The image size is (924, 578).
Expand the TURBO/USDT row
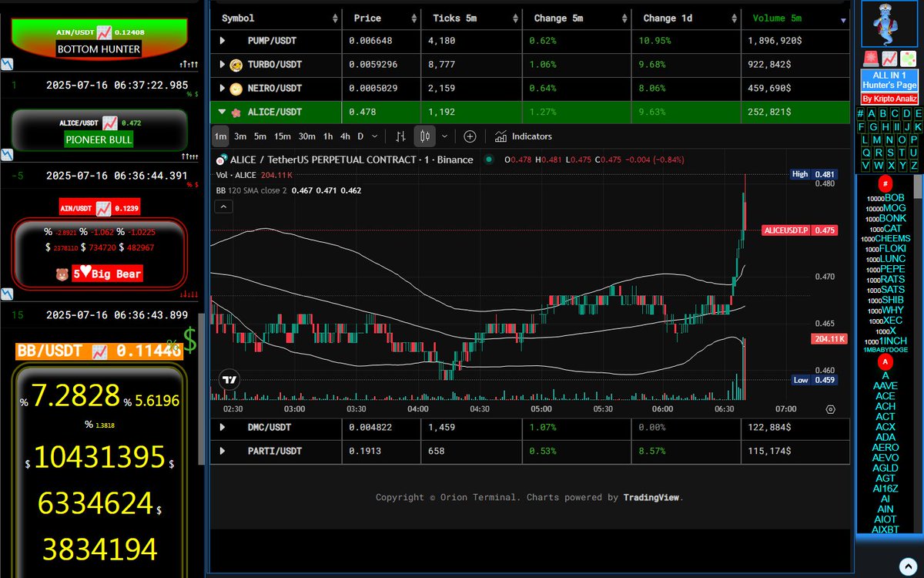(223, 64)
